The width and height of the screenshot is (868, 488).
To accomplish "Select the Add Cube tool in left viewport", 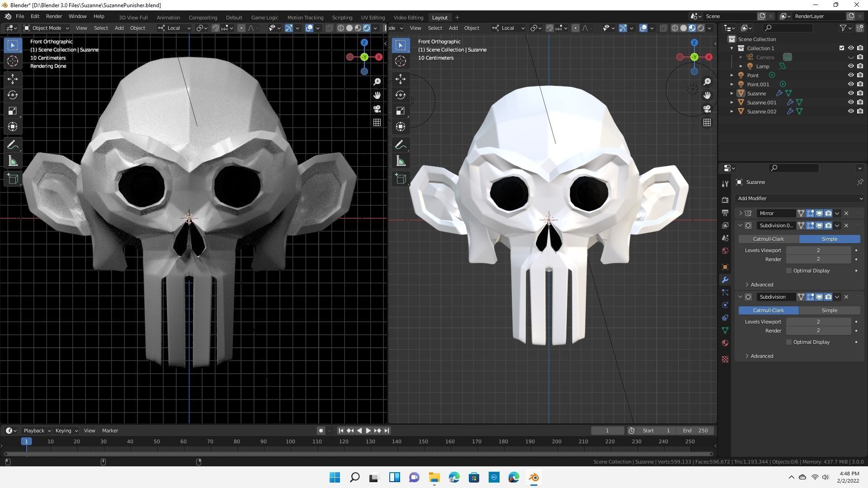I will click(x=13, y=179).
